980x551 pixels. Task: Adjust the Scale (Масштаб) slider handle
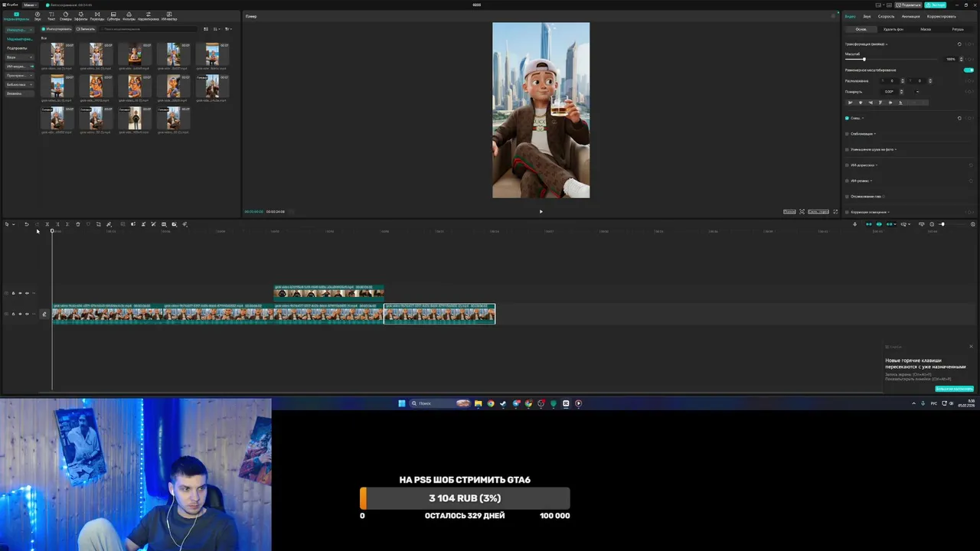864,59
